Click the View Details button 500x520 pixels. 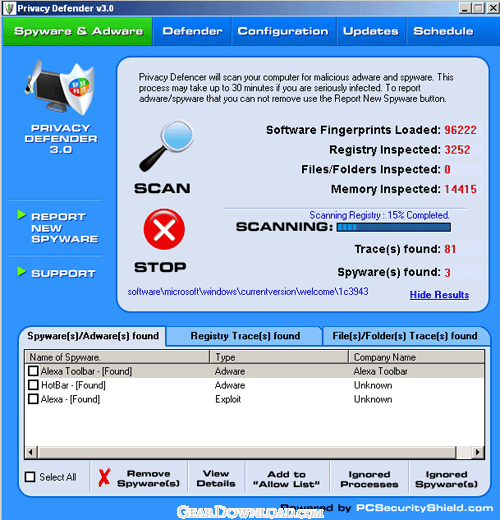click(216, 479)
